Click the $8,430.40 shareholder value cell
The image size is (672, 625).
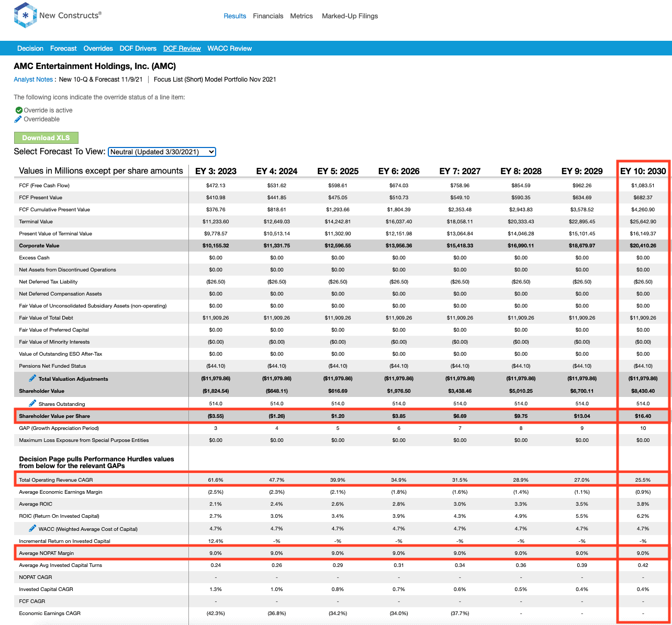coord(643,391)
